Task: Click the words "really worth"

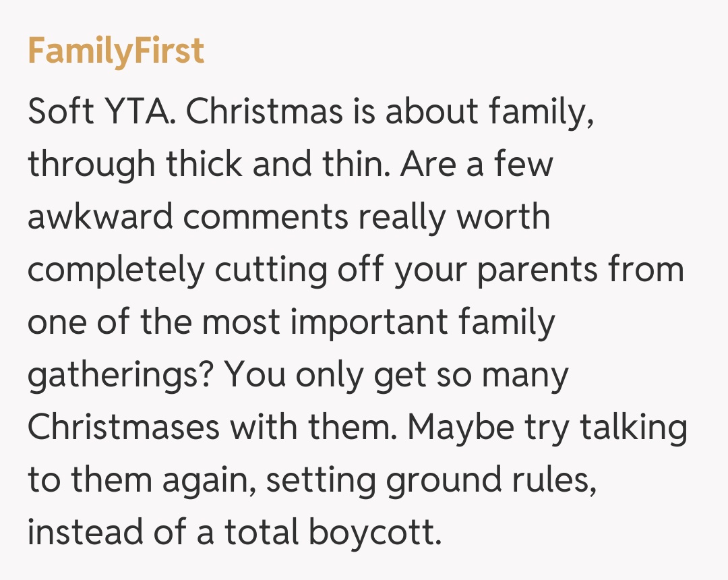Action: [x=454, y=216]
